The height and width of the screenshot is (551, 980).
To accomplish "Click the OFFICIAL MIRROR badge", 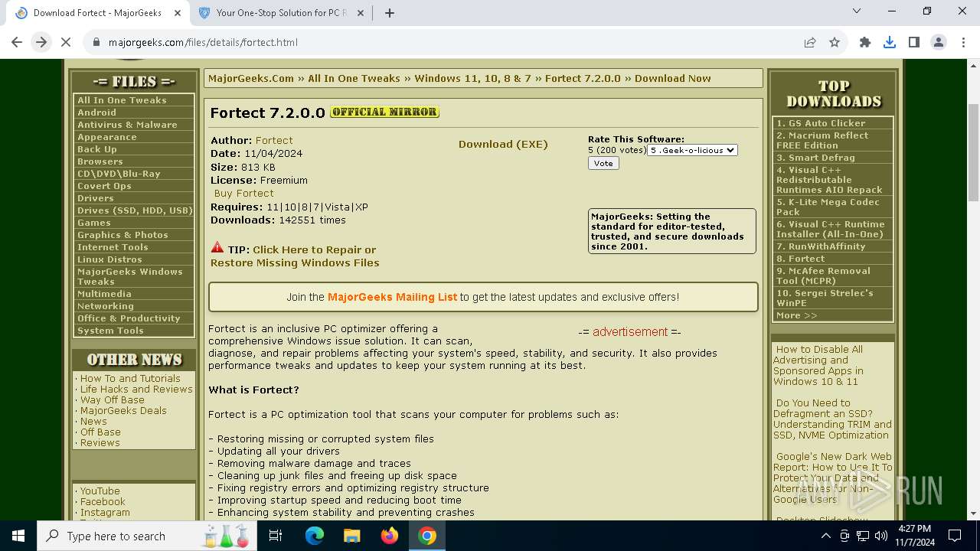I will 384,112.
